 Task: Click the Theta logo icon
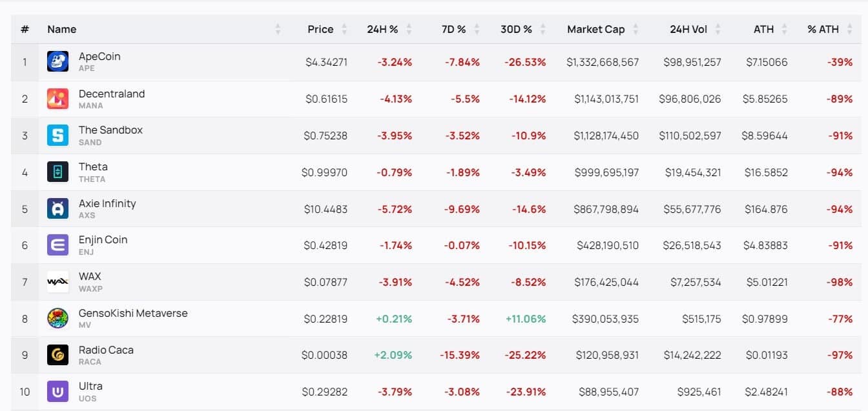coord(57,172)
